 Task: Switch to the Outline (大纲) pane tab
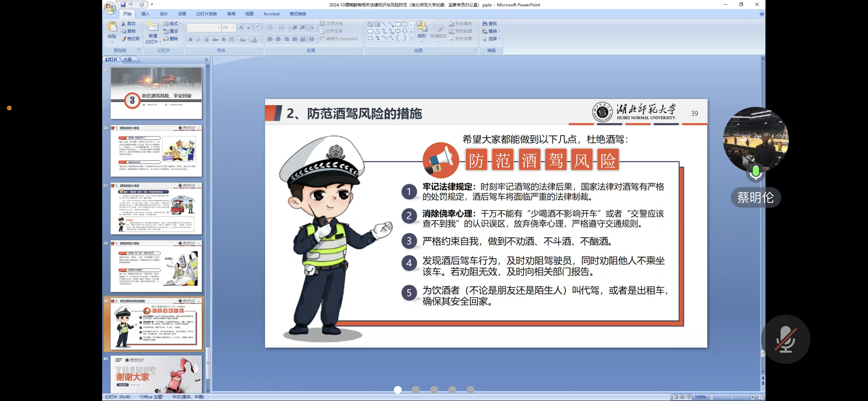[x=128, y=60]
